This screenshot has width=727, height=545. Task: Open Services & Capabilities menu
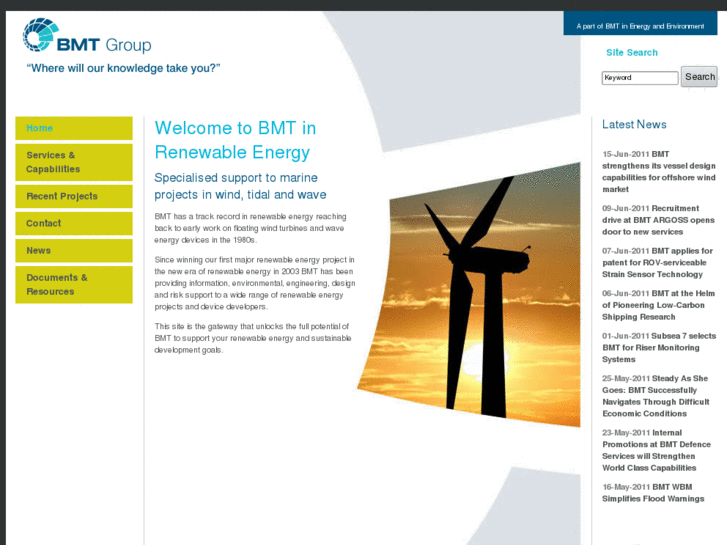tap(74, 162)
